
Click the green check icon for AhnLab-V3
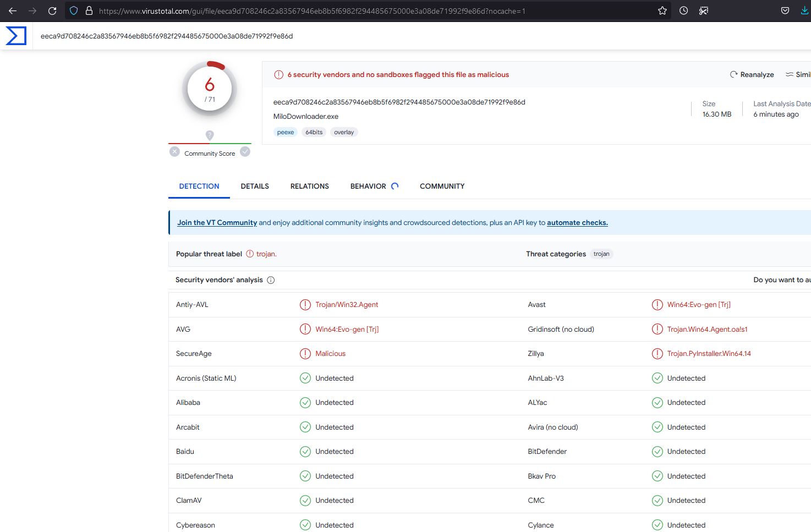pos(657,378)
